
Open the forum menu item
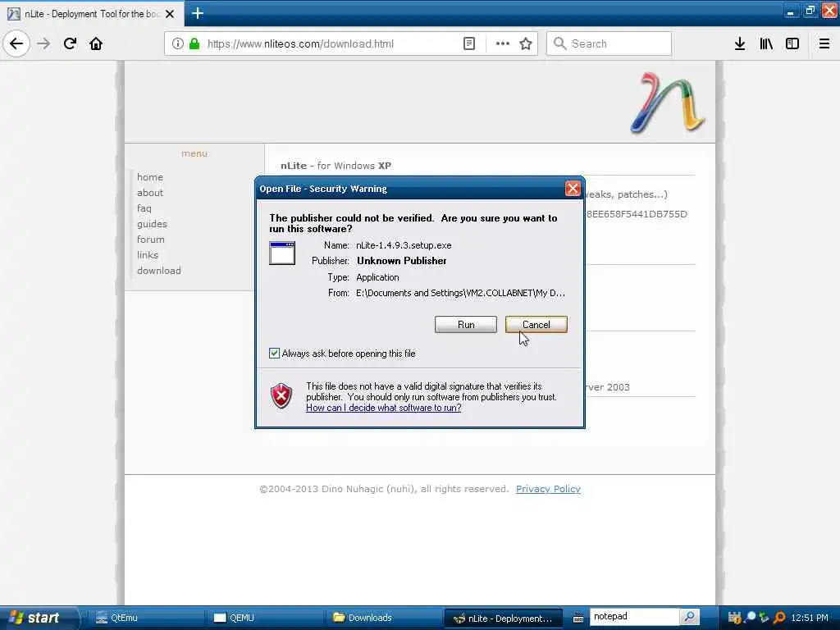click(151, 240)
